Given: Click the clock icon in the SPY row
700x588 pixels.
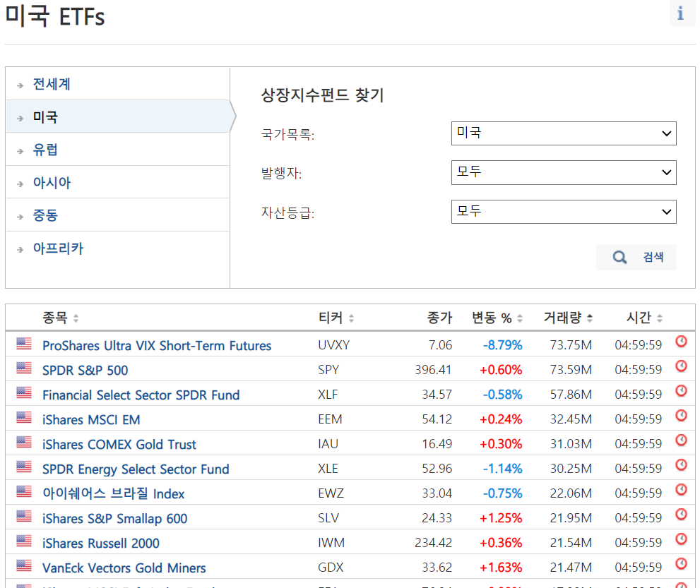Looking at the screenshot, I should 681,366.
